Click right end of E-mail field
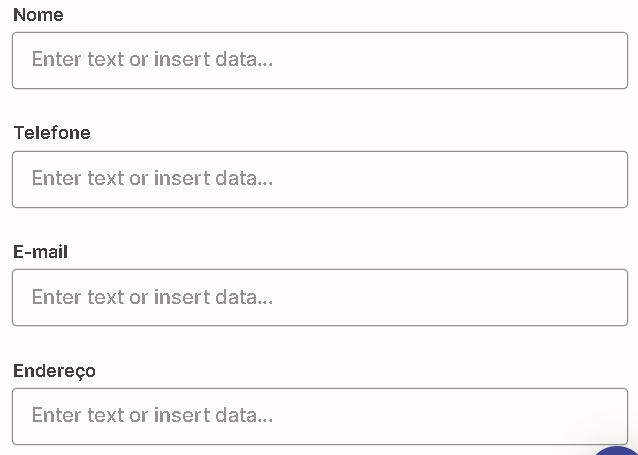 (610, 298)
